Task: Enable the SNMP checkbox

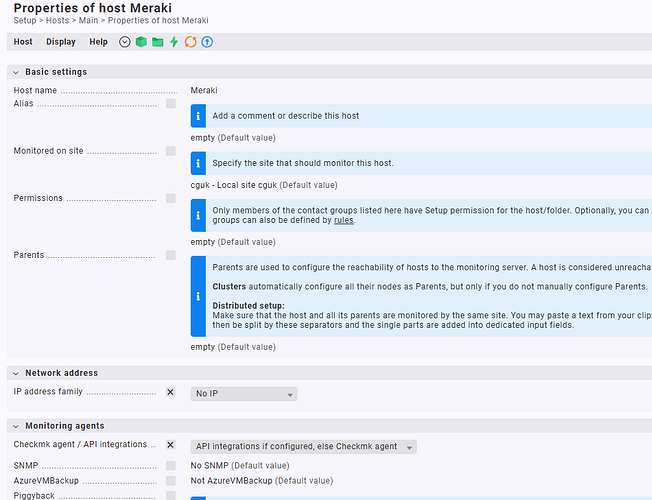Action: point(171,465)
